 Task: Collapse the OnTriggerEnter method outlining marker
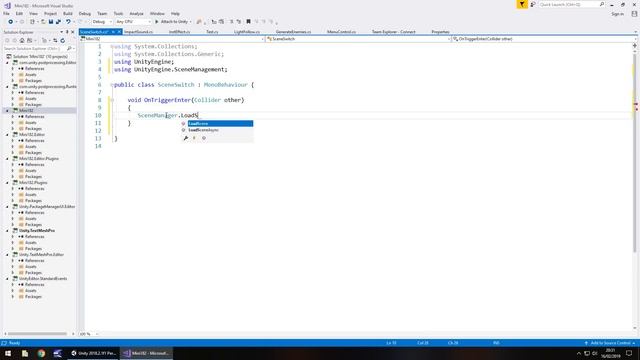[x=111, y=100]
